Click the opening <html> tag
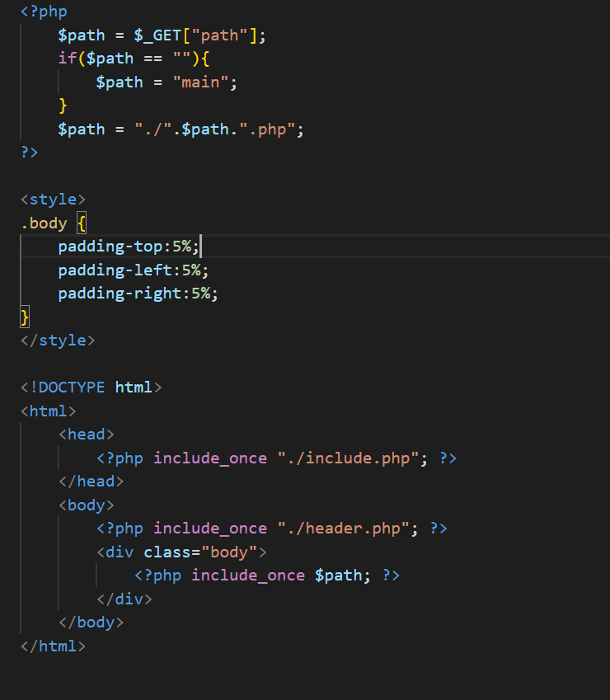Image resolution: width=610 pixels, height=700 pixels. click(x=48, y=411)
